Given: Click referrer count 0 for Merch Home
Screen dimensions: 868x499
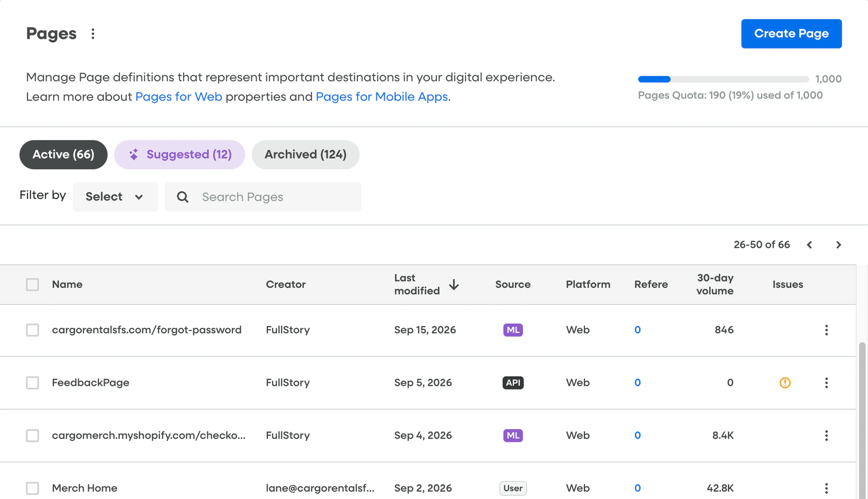Looking at the screenshot, I should [637, 488].
